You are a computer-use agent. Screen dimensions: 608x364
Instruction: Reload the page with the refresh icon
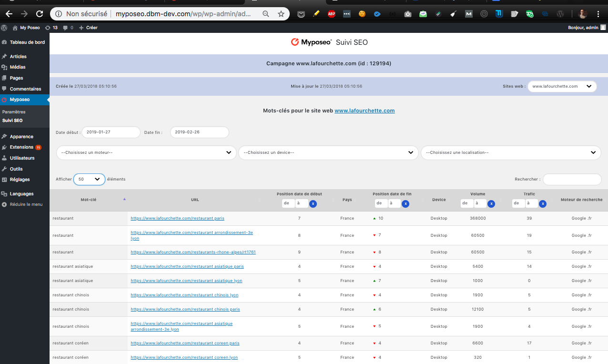[x=40, y=14]
